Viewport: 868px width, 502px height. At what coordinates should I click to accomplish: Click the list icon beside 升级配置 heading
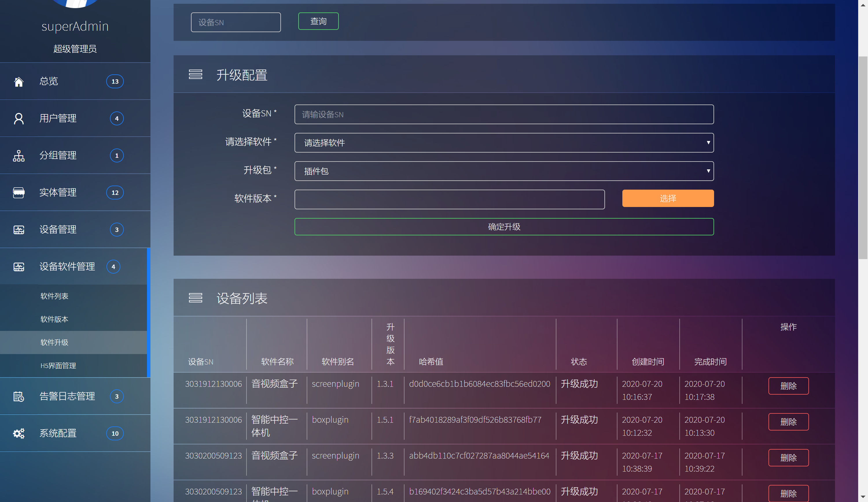(x=196, y=74)
